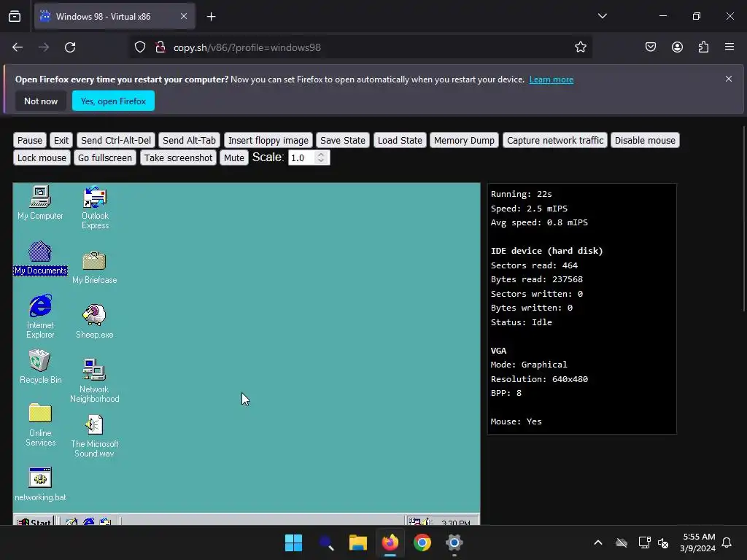Open the Firefox account icon

[677, 47]
